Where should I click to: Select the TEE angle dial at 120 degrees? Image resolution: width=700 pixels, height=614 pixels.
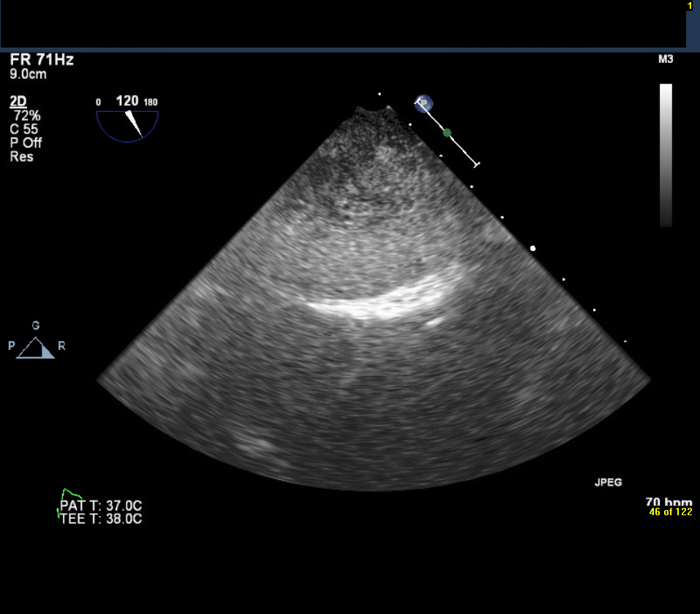127,120
